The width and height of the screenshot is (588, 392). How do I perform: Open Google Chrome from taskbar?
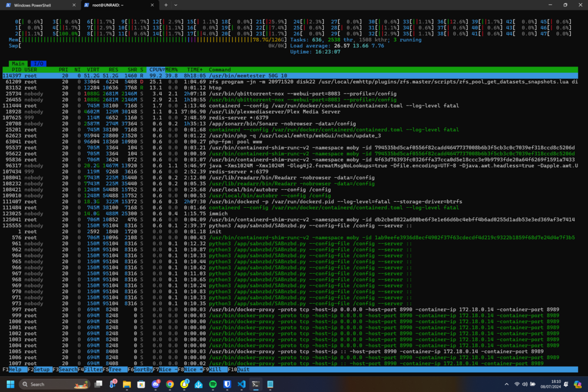pos(170,384)
